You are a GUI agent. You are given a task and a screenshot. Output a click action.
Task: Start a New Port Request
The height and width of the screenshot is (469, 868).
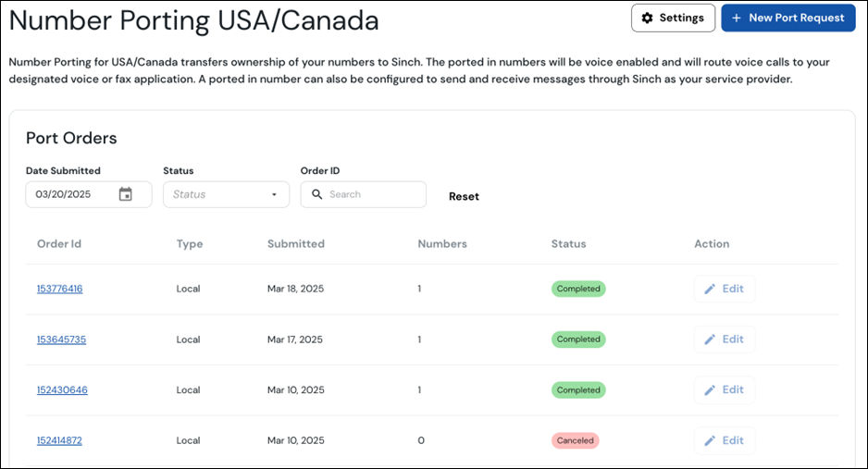[788, 19]
